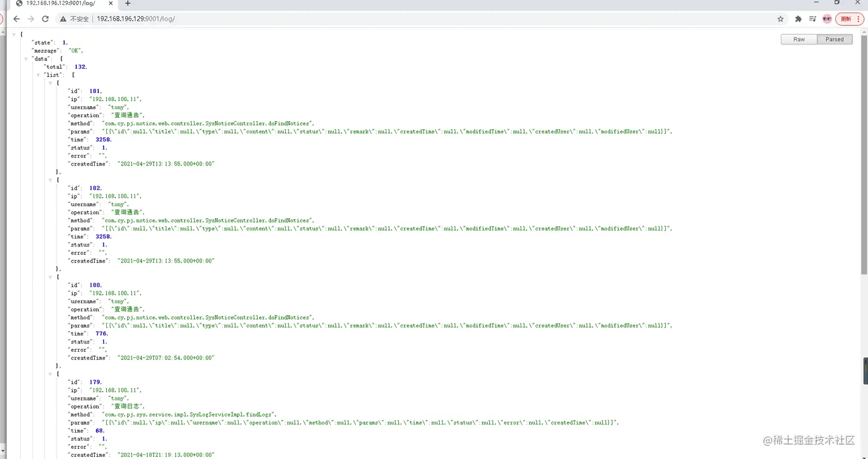Switch JSON view to Raw
The height and width of the screenshot is (459, 868).
coord(799,39)
